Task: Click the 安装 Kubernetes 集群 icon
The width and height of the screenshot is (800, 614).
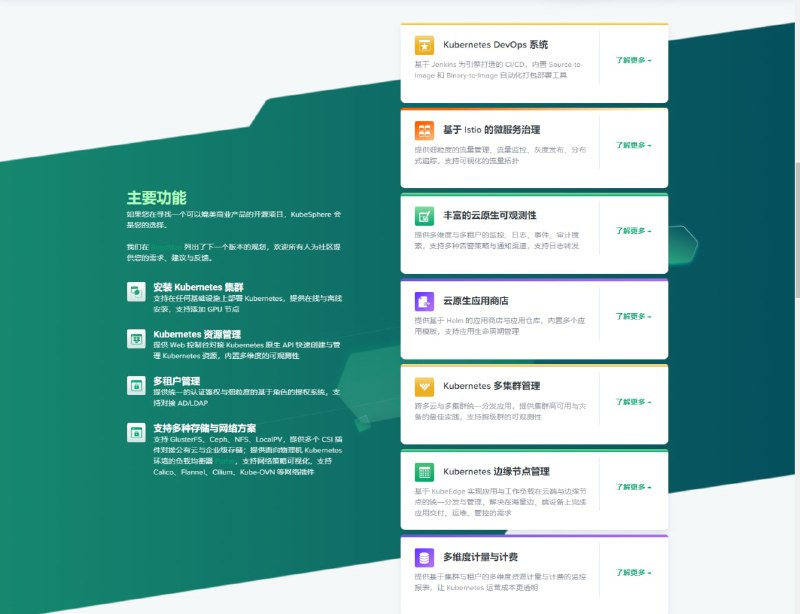Action: coord(136,291)
